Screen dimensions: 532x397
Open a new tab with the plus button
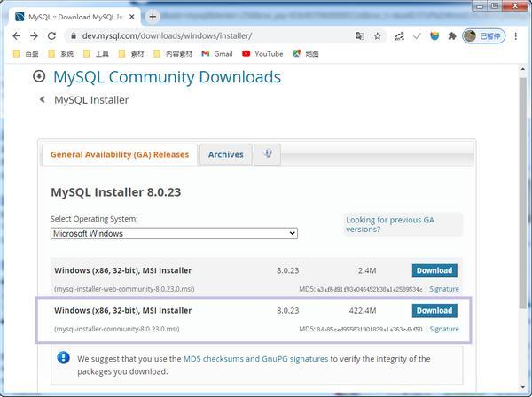153,17
